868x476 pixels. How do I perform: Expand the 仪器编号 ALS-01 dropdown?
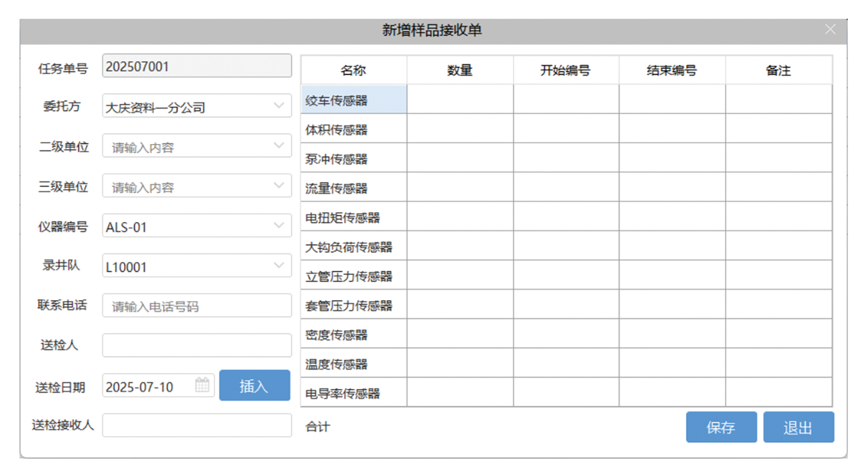[x=279, y=226]
